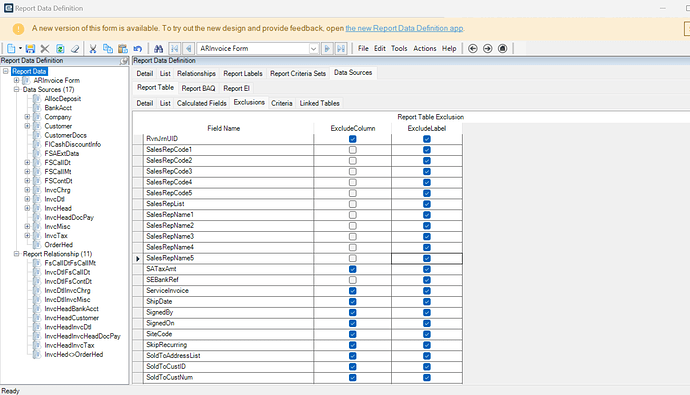Check ExcludeColumn for SalesRepName5
Screen dimensions: 690x395
coord(352,258)
